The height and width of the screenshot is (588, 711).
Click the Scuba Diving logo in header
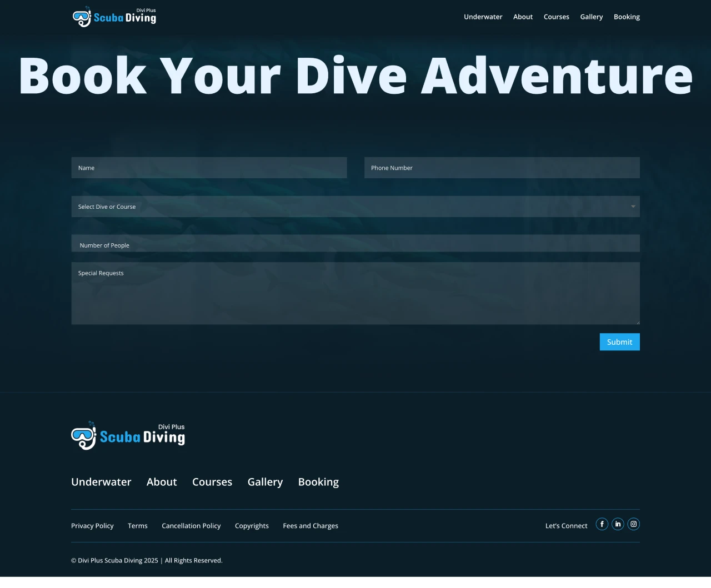click(x=114, y=17)
